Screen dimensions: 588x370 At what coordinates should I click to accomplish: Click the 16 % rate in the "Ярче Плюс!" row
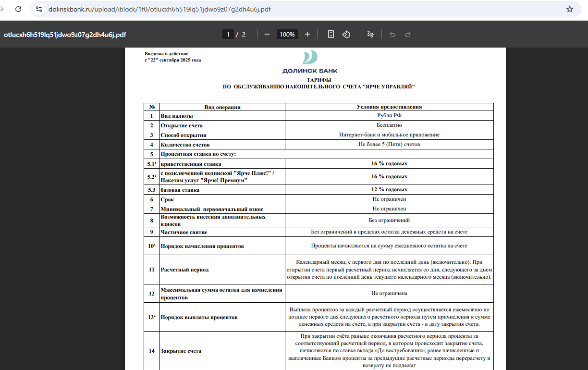[389, 176]
